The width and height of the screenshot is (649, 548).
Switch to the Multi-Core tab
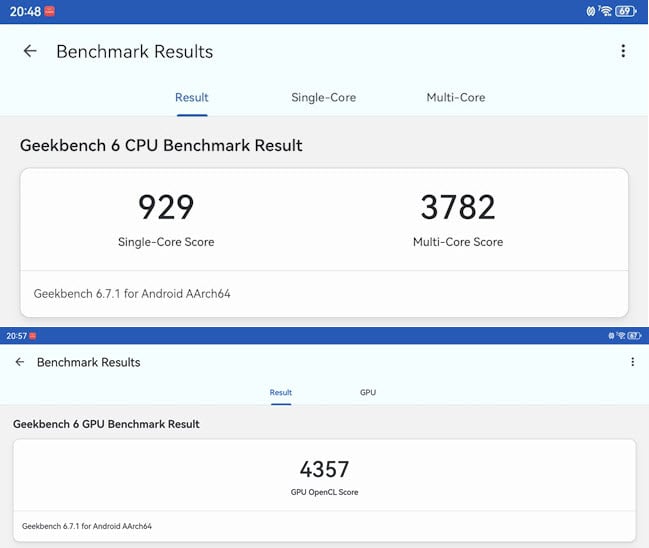(x=456, y=98)
